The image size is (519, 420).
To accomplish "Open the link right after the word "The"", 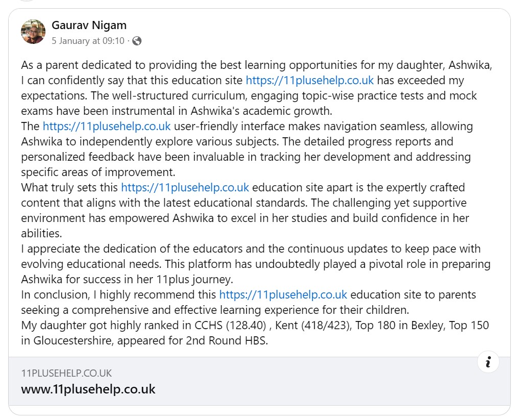I will 107,127.
